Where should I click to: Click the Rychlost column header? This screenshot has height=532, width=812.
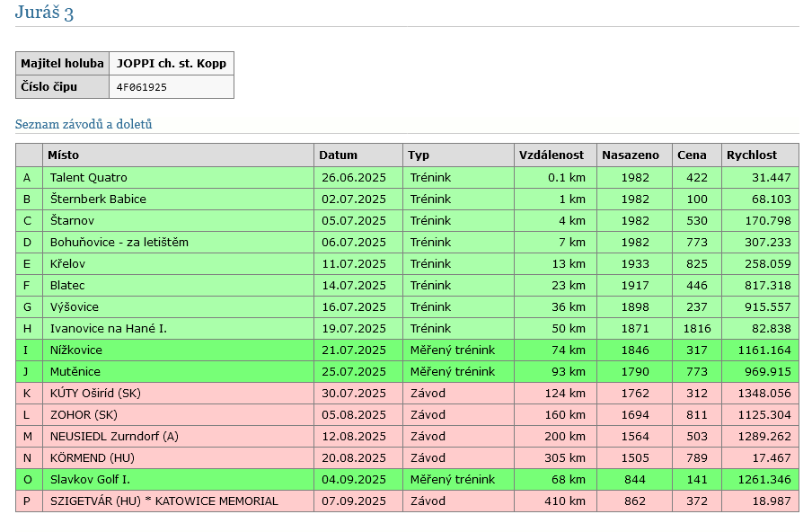[752, 155]
